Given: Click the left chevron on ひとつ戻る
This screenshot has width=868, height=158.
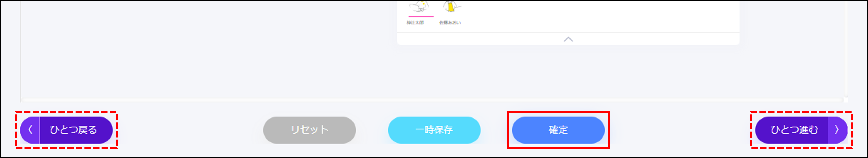Looking at the screenshot, I should click(30, 130).
